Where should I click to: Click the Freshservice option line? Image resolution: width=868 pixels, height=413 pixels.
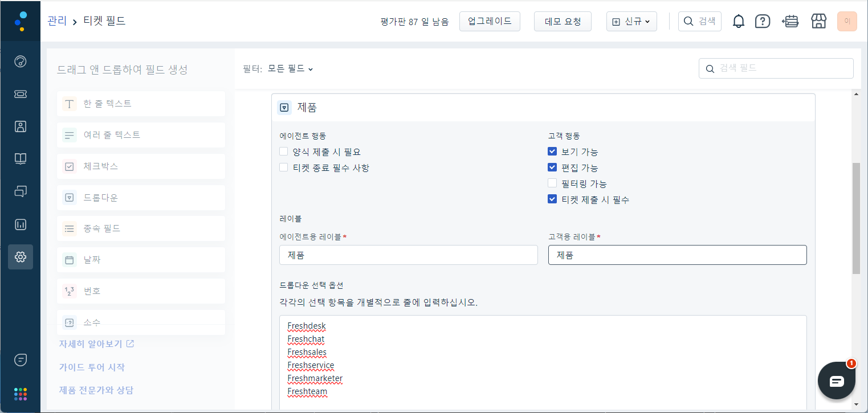pyautogui.click(x=311, y=366)
